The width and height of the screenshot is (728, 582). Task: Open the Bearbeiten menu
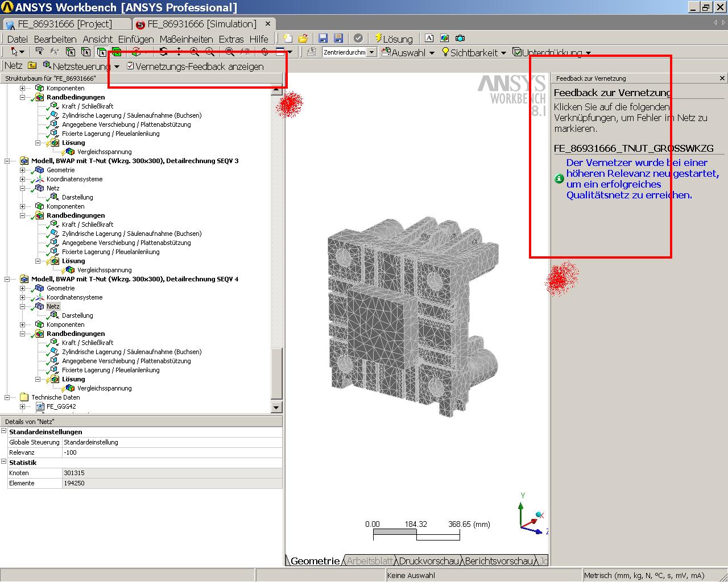(55, 39)
